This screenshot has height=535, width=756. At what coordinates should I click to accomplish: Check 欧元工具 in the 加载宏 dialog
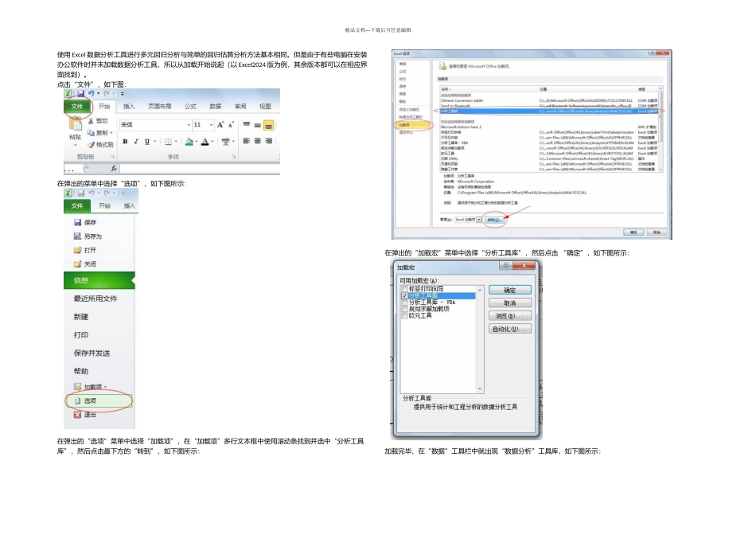(404, 316)
